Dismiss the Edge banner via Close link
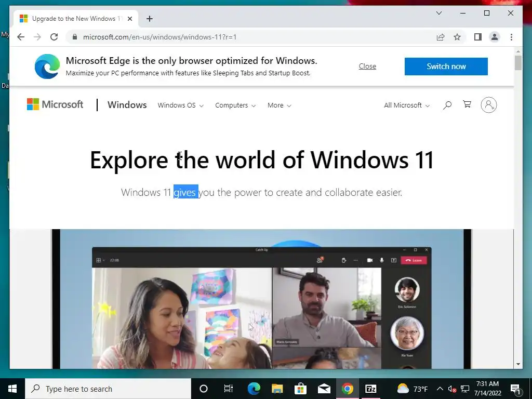Image resolution: width=532 pixels, height=399 pixels. (367, 66)
